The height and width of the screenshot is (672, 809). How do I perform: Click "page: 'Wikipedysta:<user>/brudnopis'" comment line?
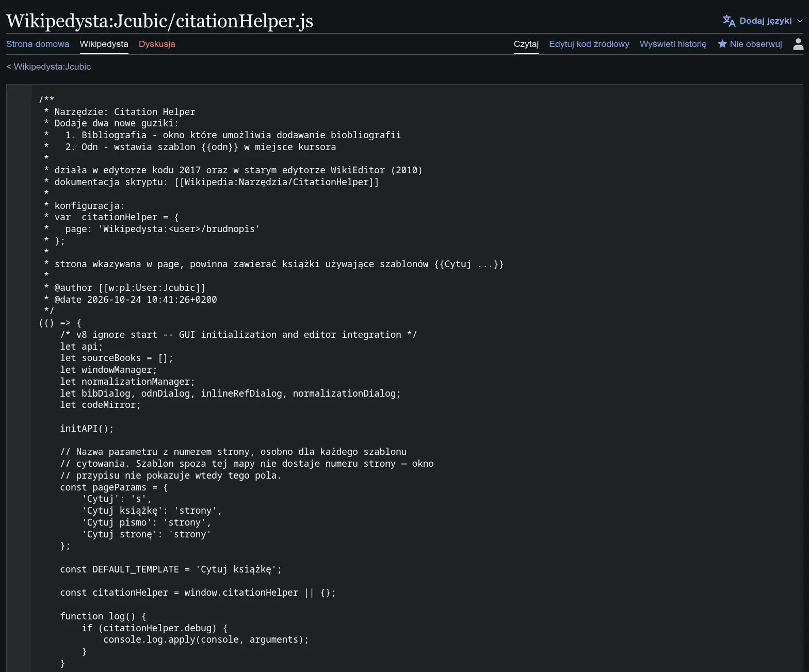tap(152, 229)
